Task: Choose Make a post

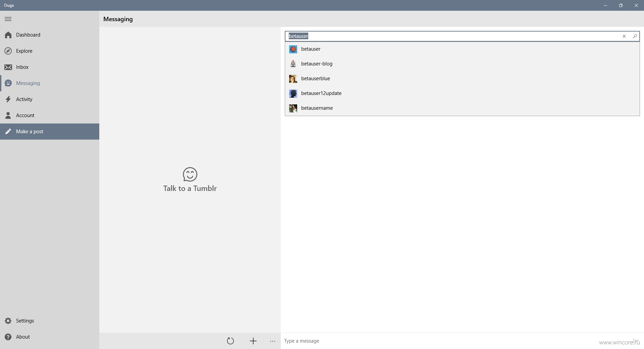Action: coord(50,132)
